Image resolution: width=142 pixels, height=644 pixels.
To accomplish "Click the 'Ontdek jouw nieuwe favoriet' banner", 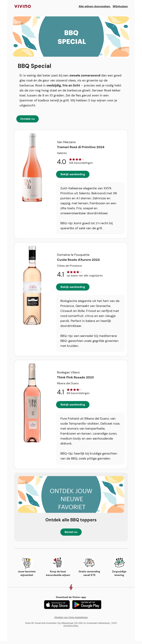I will coord(71,494).
